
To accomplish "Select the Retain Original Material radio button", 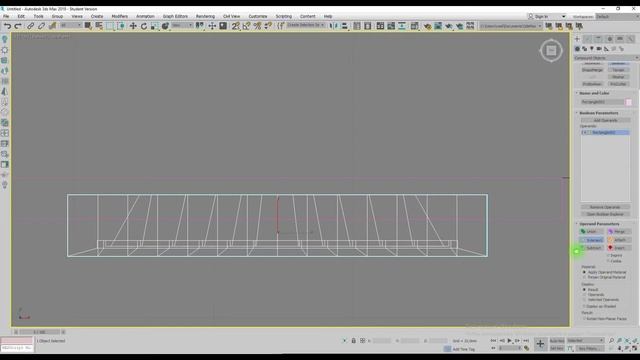I will (x=584, y=277).
